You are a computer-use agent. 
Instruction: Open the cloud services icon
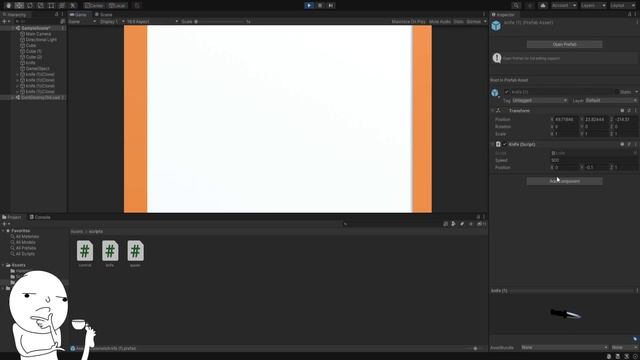pyautogui.click(x=542, y=6)
